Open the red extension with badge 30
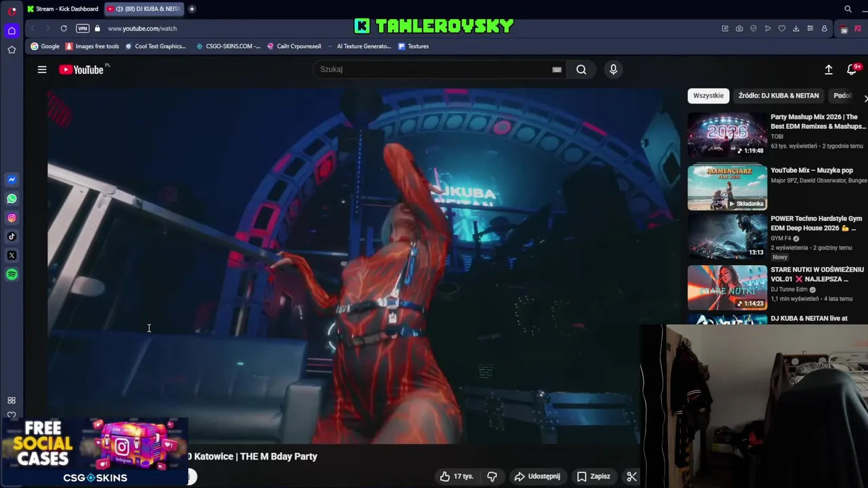Screen dimensions: 868x488 (x=844, y=29)
